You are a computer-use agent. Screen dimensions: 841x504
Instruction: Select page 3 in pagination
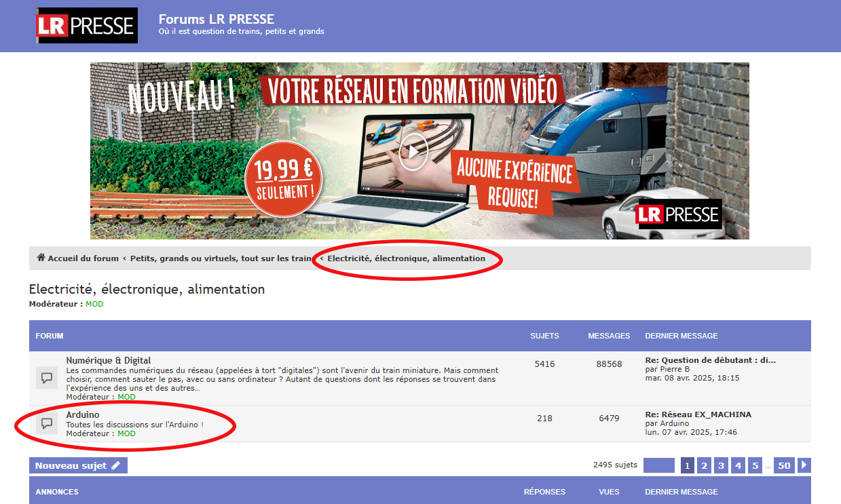click(722, 465)
